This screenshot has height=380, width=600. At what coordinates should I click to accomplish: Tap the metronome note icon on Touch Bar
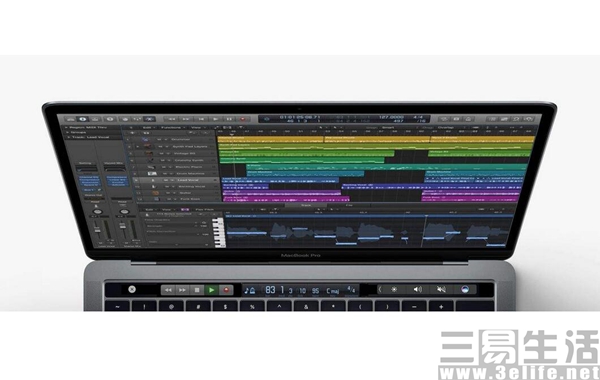(x=249, y=290)
